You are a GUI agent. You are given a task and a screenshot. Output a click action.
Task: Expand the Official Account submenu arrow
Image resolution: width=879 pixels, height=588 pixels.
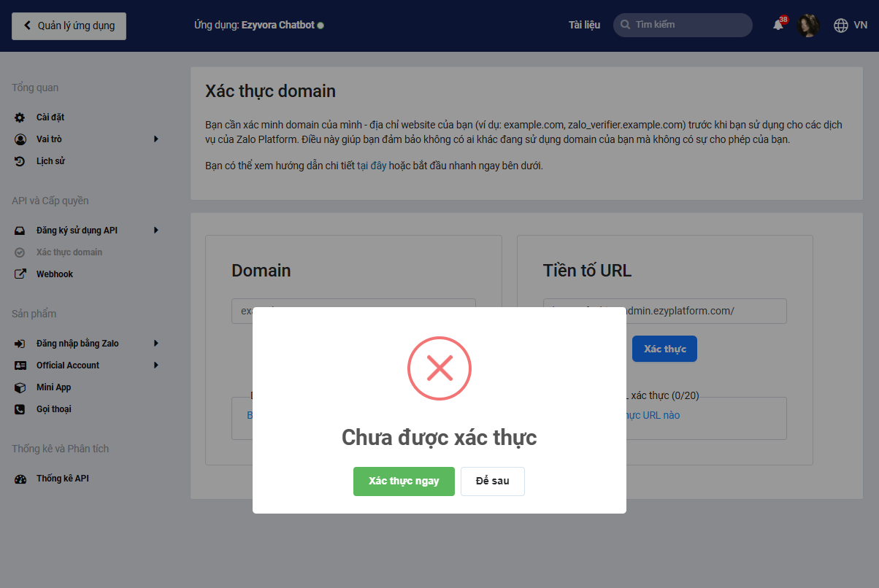pos(156,365)
